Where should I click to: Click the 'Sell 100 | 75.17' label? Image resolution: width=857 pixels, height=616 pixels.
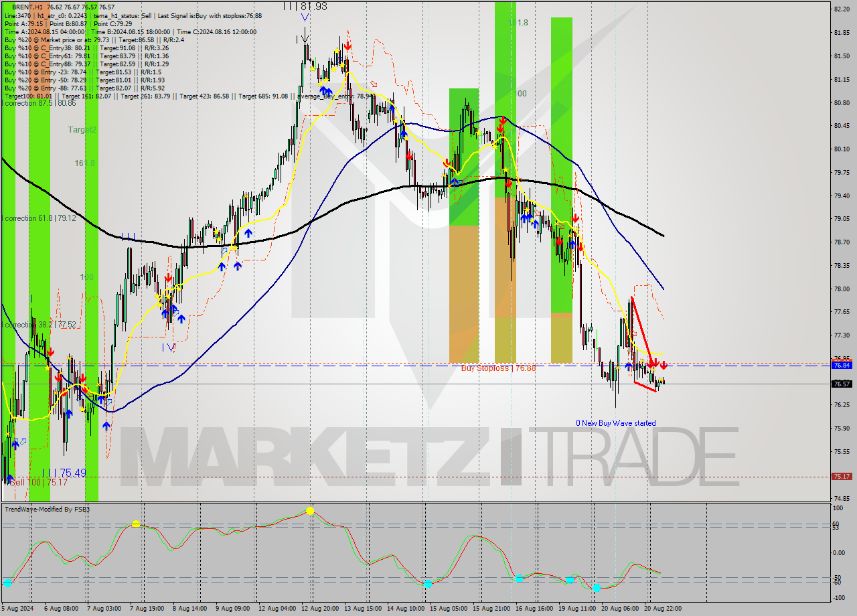pyautogui.click(x=38, y=481)
